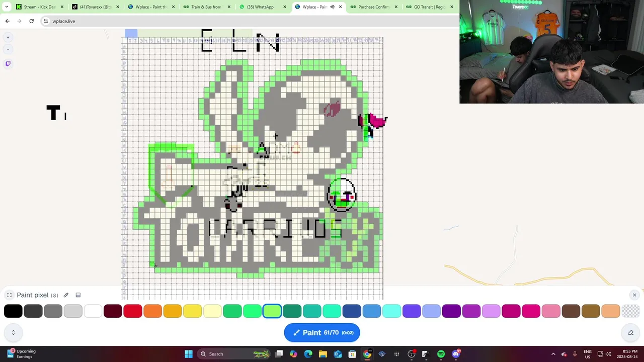Click the blue Paint 61/70 button

[x=322, y=332]
